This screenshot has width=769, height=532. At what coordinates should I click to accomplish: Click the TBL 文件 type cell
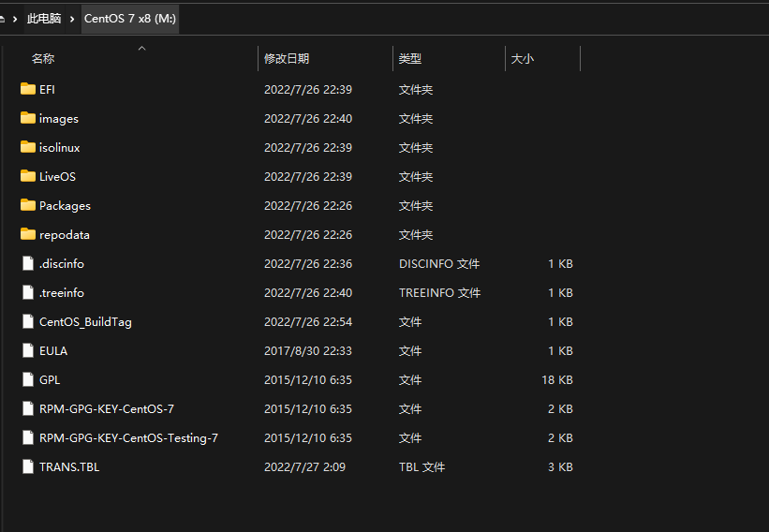421,466
